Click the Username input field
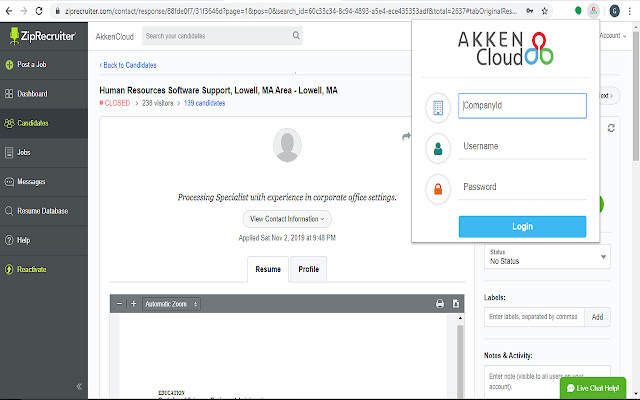 [522, 146]
